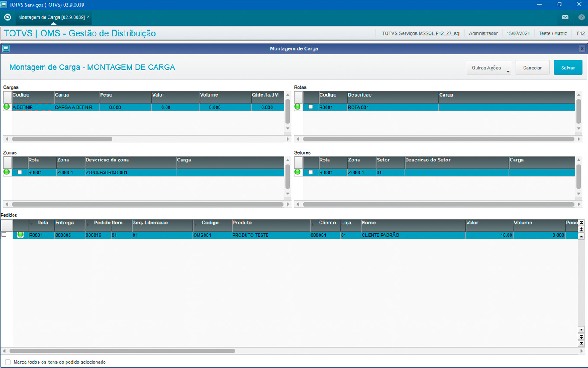588x368 pixels.
Task: Click the OMS001 product code cell
Action: (213, 235)
